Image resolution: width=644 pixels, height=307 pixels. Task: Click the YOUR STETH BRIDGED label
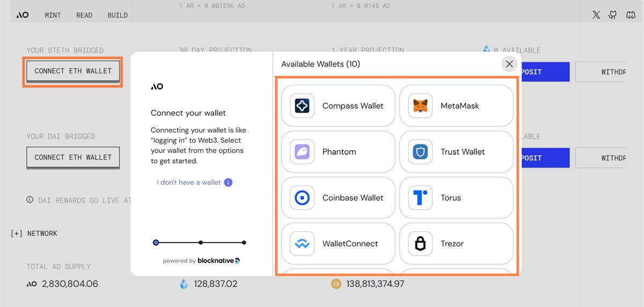(65, 50)
